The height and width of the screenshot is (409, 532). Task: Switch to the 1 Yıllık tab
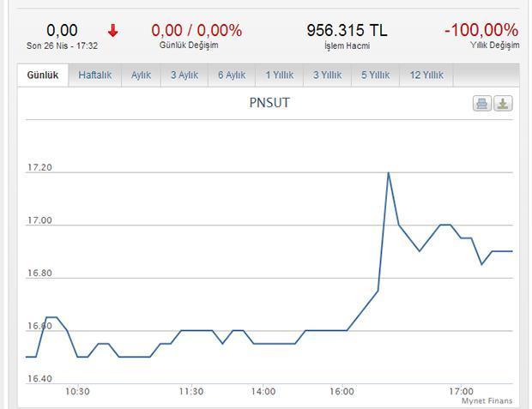280,75
